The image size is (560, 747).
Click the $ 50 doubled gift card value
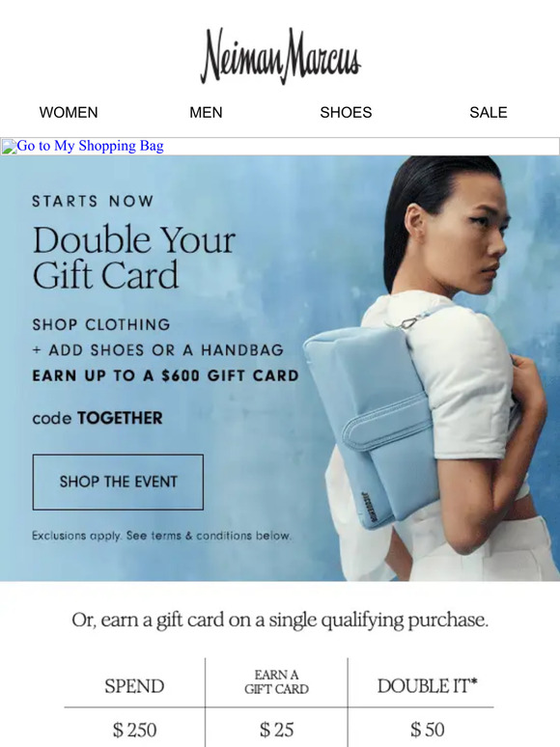coord(427,730)
